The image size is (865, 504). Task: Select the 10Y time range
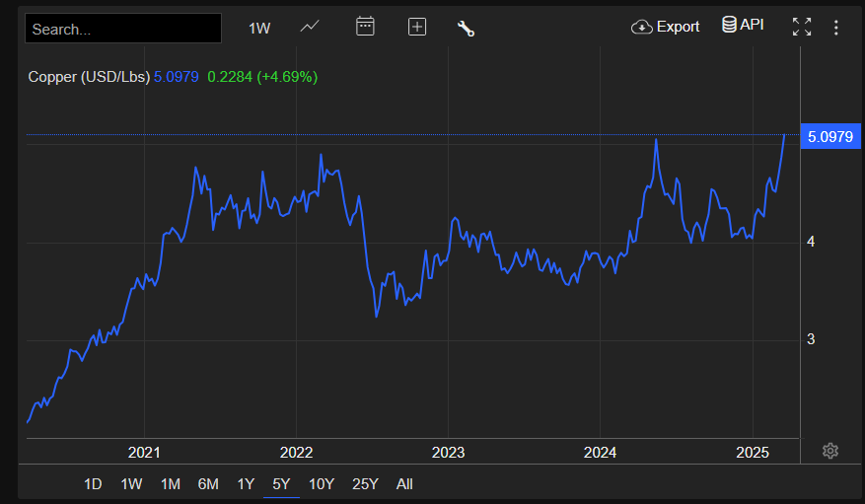click(322, 483)
